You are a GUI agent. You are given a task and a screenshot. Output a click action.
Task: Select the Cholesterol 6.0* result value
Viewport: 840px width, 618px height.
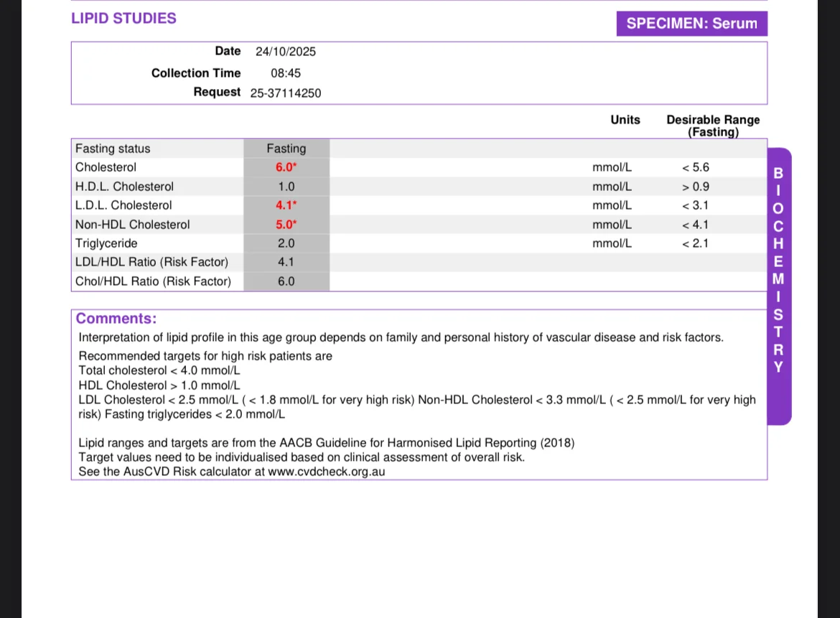286,167
